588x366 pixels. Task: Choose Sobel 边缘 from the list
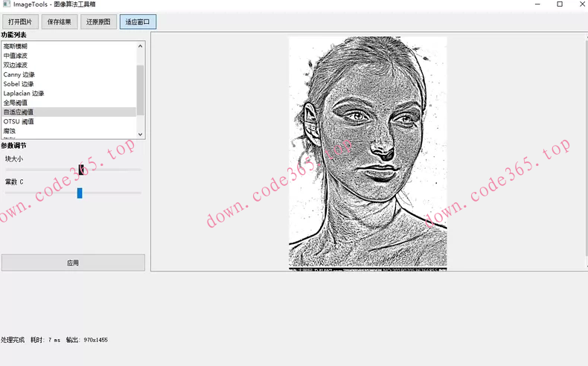[69, 84]
